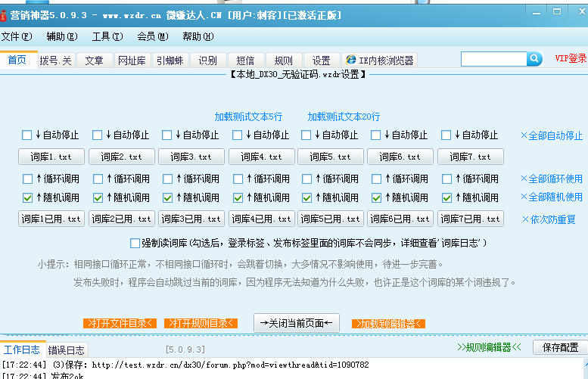Click 全部循环使用 link
This screenshot has height=379, width=588.
pyautogui.click(x=552, y=179)
